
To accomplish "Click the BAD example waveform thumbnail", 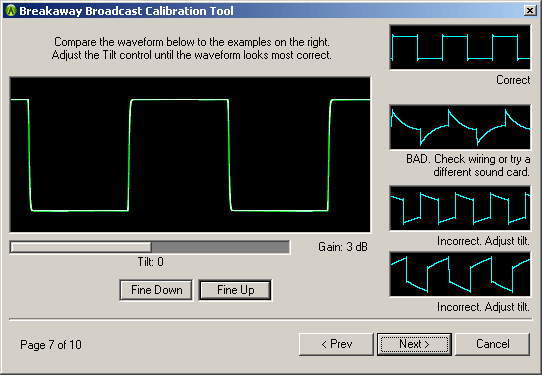I will point(460,127).
